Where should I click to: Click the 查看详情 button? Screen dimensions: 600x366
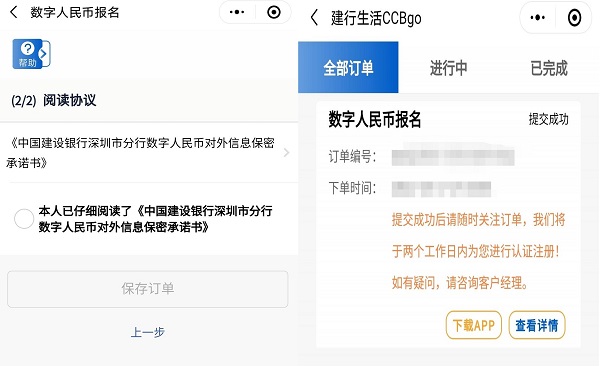[536, 325]
